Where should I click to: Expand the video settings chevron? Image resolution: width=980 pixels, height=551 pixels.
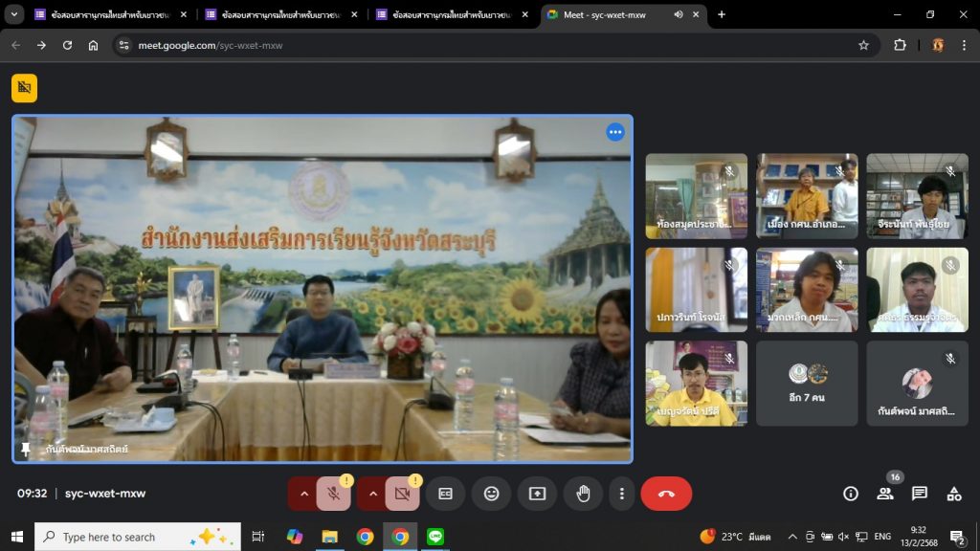(373, 494)
